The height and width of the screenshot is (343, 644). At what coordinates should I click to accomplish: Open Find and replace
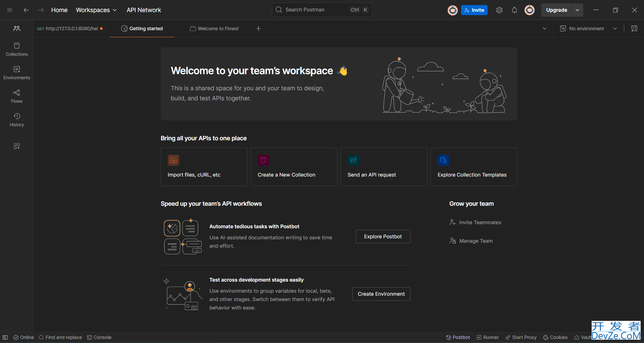click(60, 337)
